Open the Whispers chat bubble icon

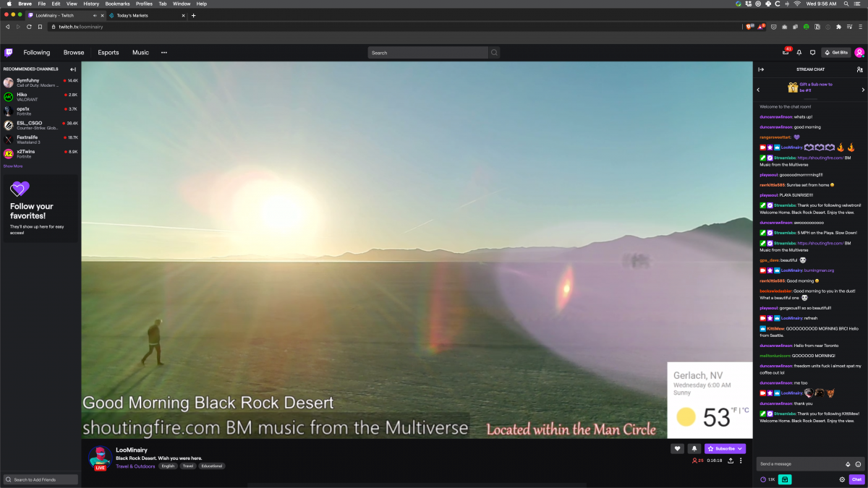pyautogui.click(x=812, y=52)
